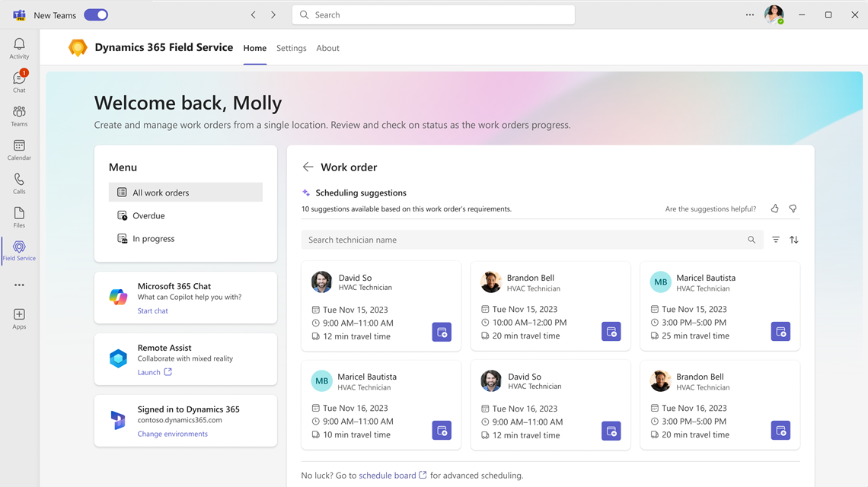Toggle the New Teams switch
This screenshot has height=487, width=868.
(x=96, y=15)
